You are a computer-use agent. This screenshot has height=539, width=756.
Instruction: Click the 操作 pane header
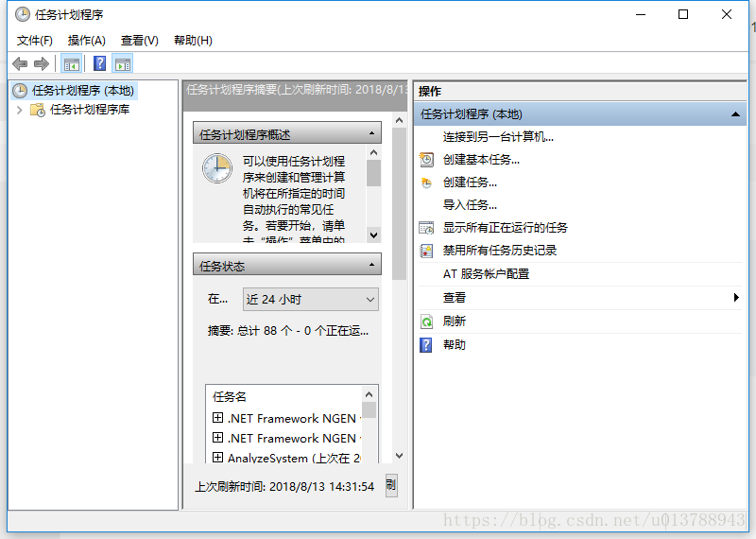(580, 91)
